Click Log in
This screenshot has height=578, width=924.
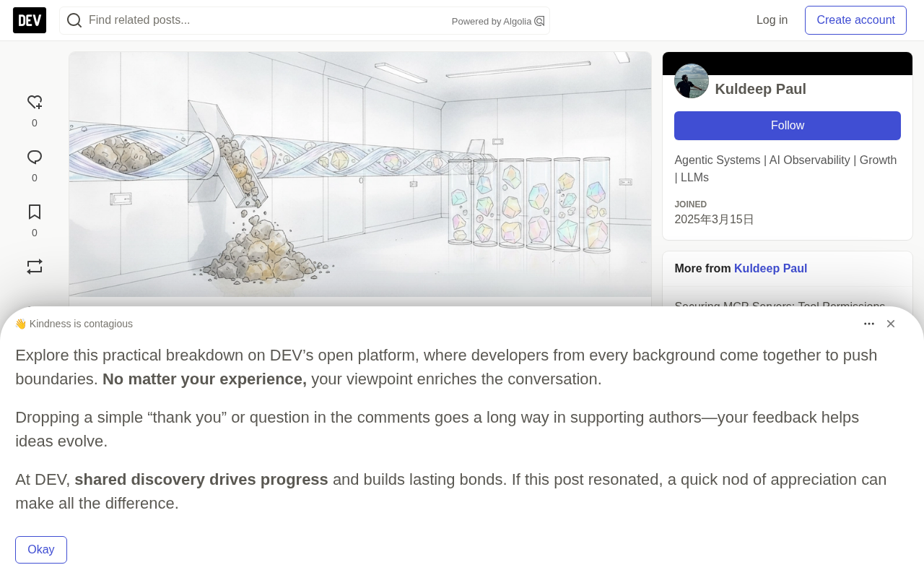[x=772, y=20]
